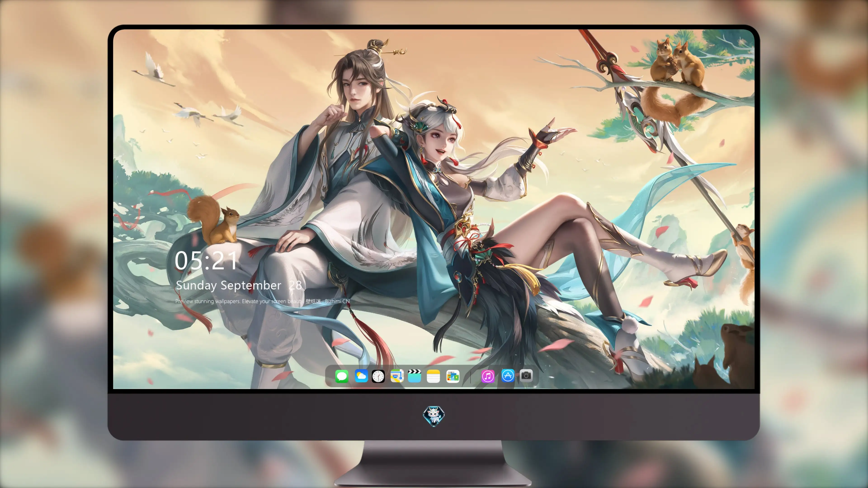
Task: Click the Bizhimi.CN link text
Action: 337,301
